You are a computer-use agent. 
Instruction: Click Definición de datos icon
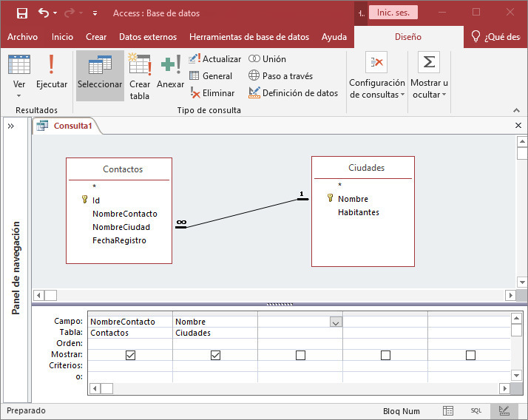254,93
